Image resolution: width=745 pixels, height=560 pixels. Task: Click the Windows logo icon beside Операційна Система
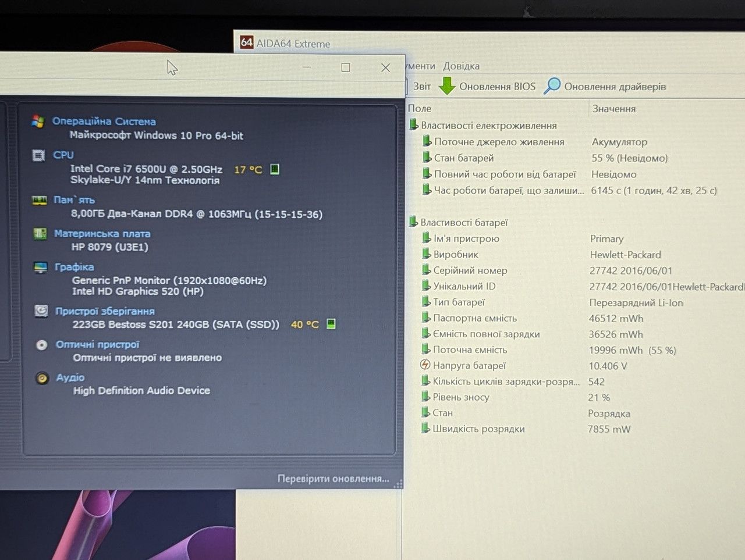[38, 121]
